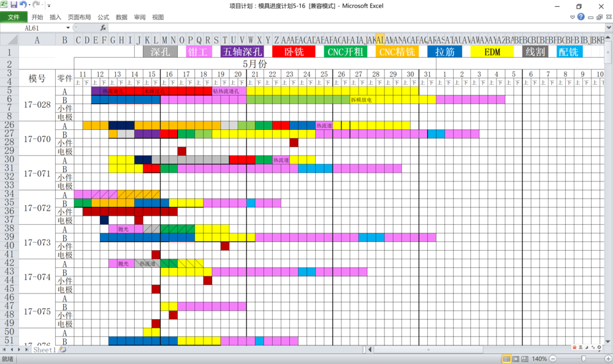Click the purple 五轴深孔 legend swatch

(242, 51)
